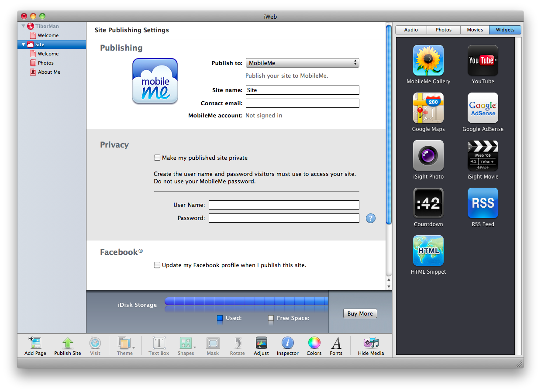Open the Publish to dropdown
The image size is (541, 392).
pos(302,63)
